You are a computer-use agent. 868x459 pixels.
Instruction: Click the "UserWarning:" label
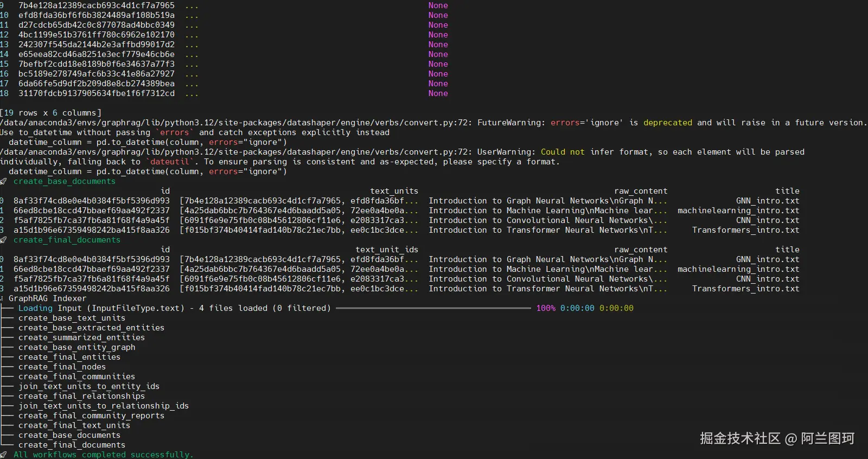pos(506,152)
